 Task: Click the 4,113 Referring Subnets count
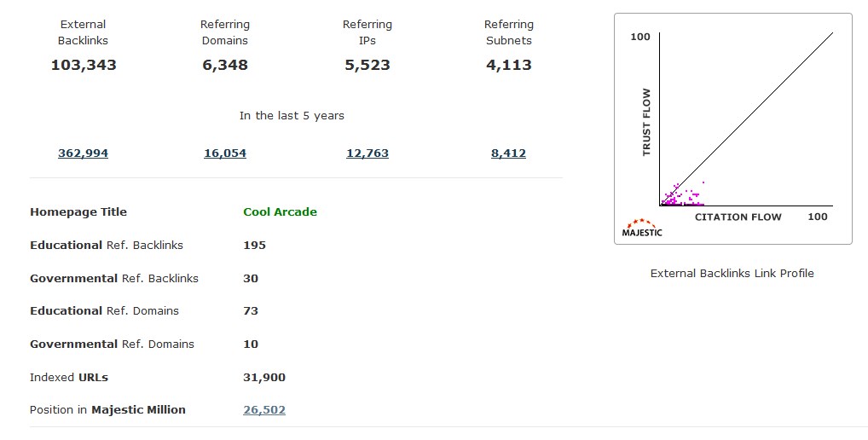[x=509, y=65]
